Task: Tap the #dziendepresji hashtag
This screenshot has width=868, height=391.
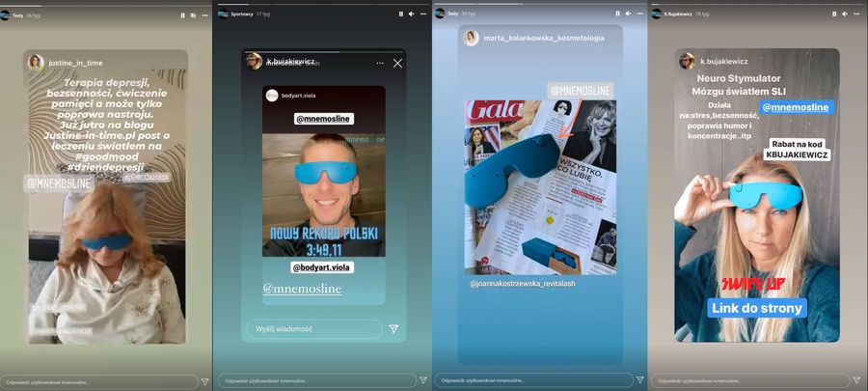Action: tap(104, 167)
